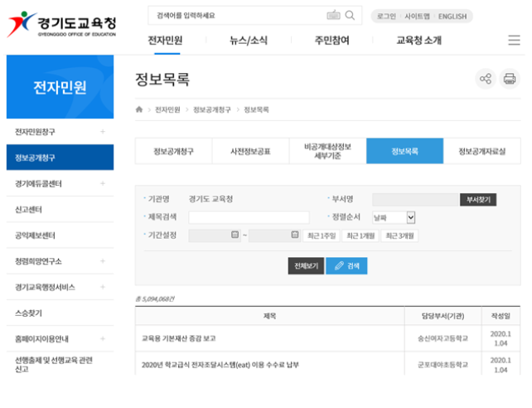Switch to the 정보공개자료실 tab
This screenshot has width=532, height=408.
482,151
